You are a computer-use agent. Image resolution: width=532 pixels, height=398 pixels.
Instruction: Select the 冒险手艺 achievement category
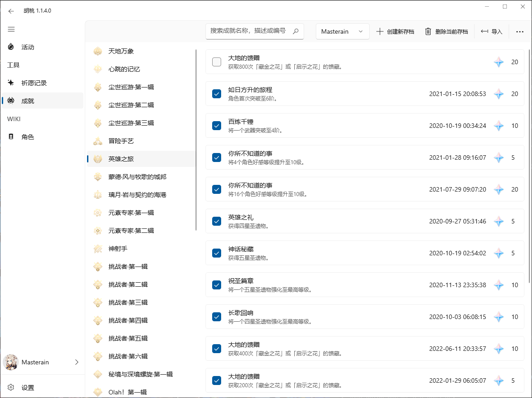[121, 141]
